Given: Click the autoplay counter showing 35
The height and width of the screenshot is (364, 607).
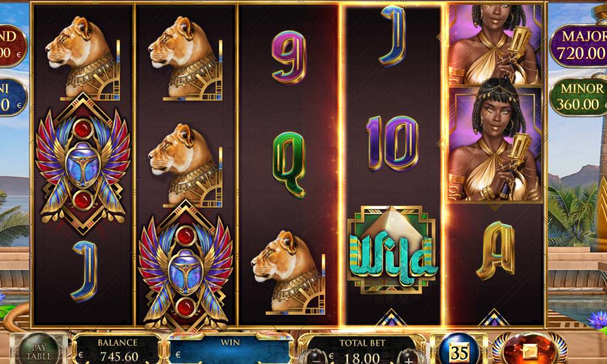Looking at the screenshot, I should (459, 350).
